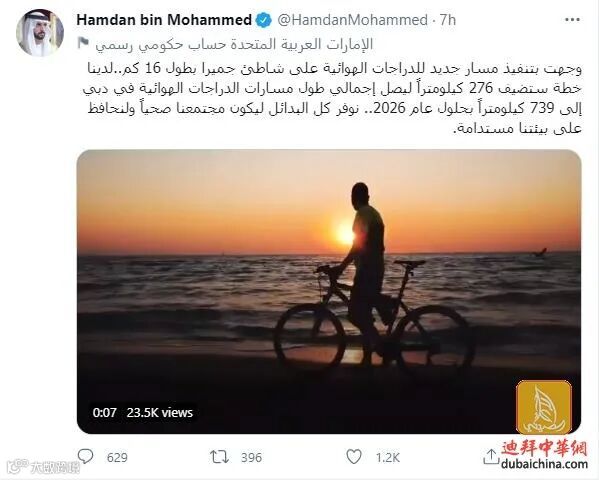Viewport: 599px width, 480px height.
Task: Click the share upload icon
Action: 491,457
